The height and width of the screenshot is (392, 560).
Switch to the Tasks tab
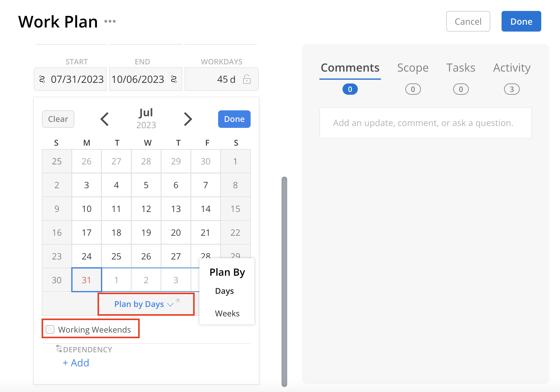pos(461,68)
